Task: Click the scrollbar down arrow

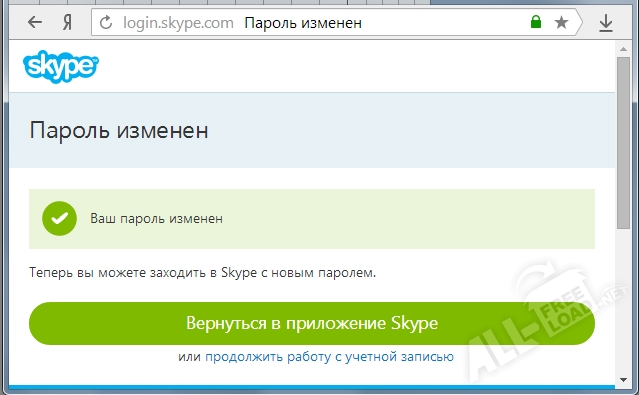Action: click(x=623, y=380)
